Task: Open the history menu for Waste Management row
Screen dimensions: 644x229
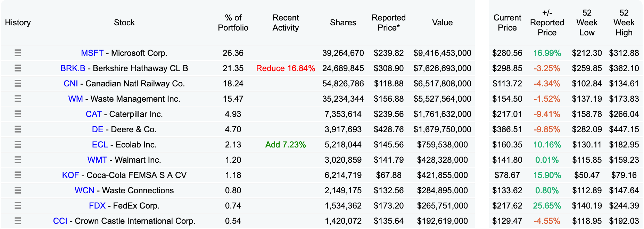Action: pyautogui.click(x=18, y=99)
